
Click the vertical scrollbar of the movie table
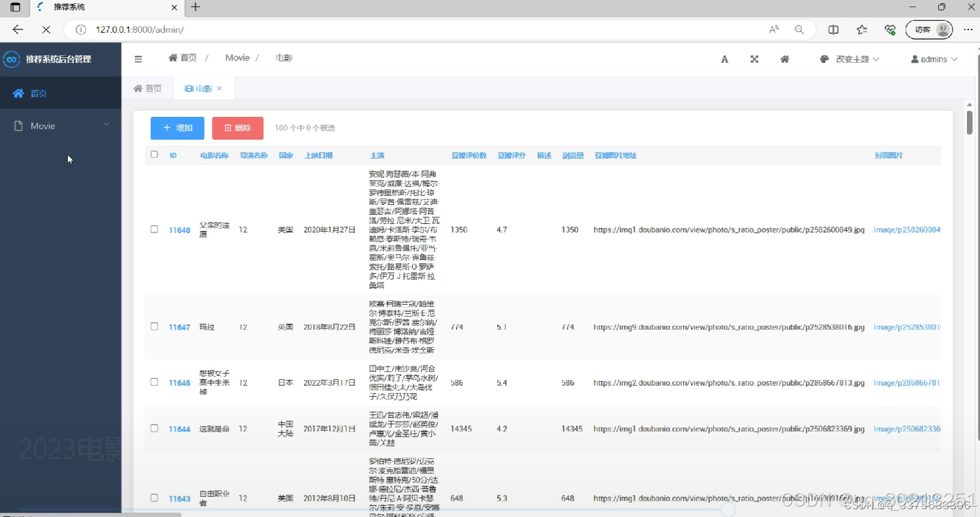pos(968,124)
